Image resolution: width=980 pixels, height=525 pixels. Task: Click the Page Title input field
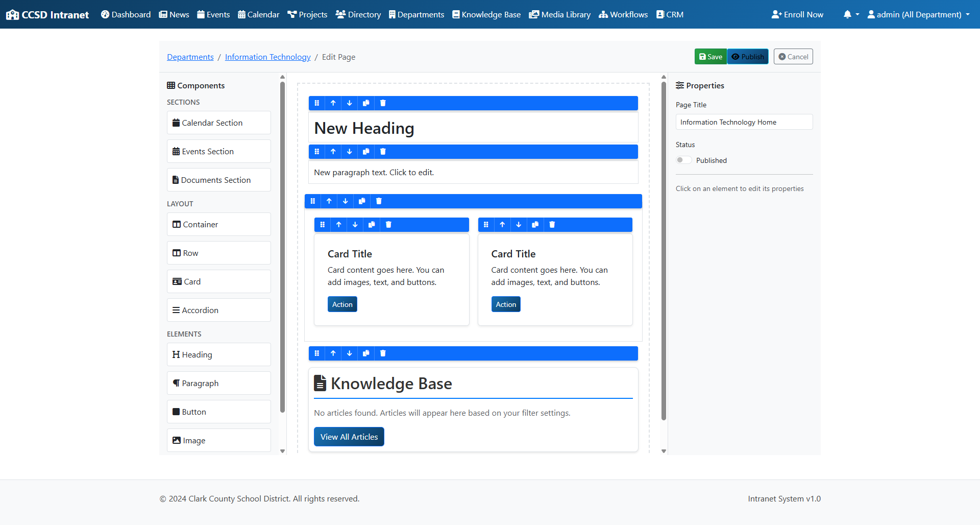[x=744, y=122]
